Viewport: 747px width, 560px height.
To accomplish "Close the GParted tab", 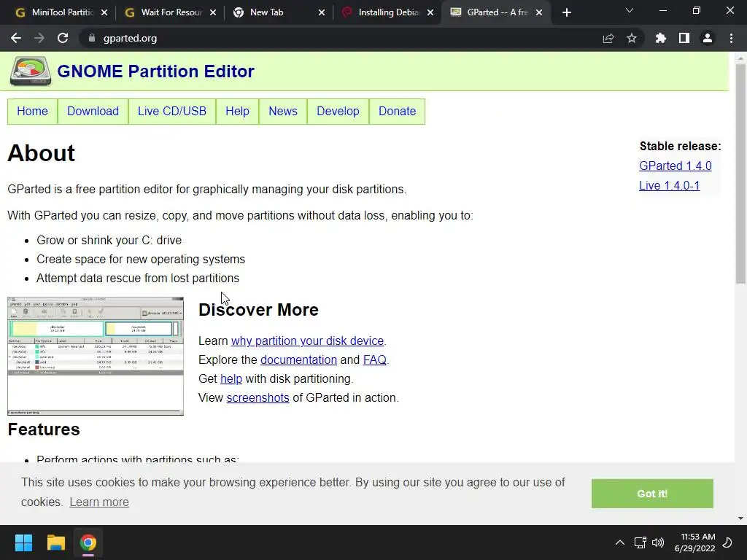I will [539, 12].
